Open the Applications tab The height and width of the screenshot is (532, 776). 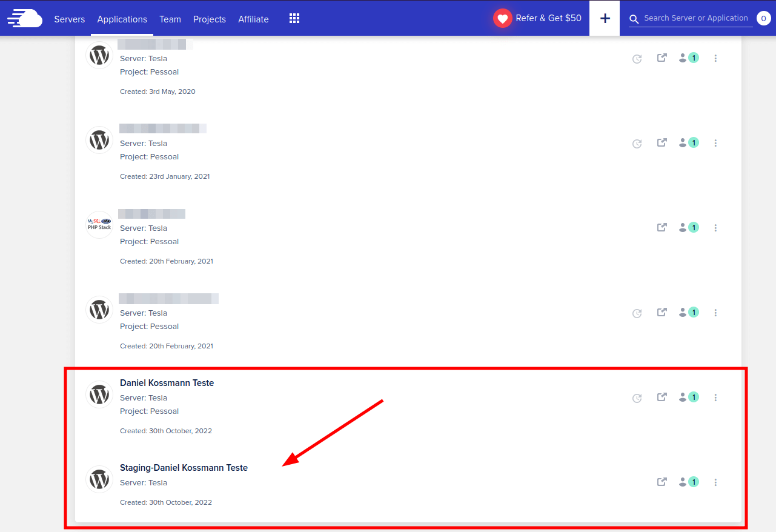(x=122, y=19)
